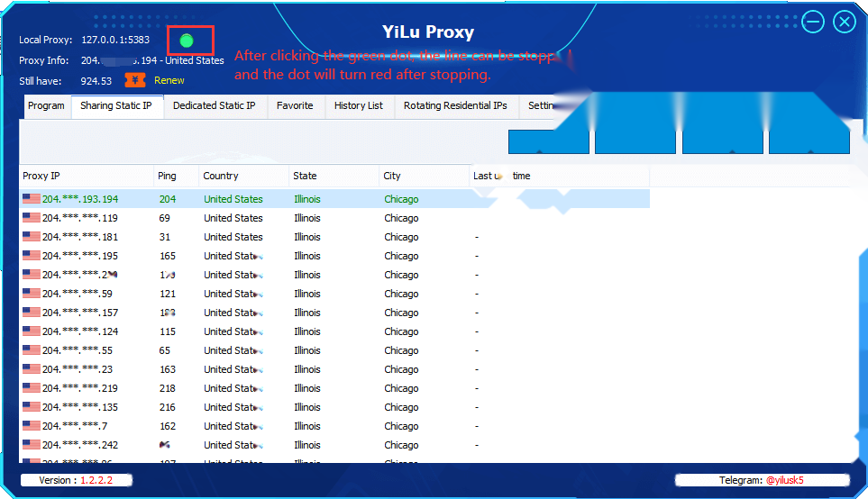This screenshot has width=868, height=499.
Task: Select proxy ending in .7
Action: click(334, 426)
